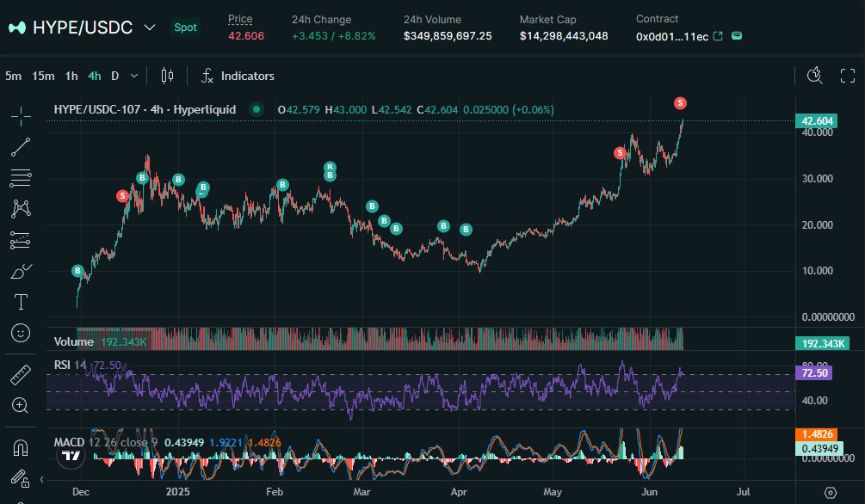865x504 pixels.
Task: Click the sell marker above the latest candle
Action: click(x=680, y=103)
